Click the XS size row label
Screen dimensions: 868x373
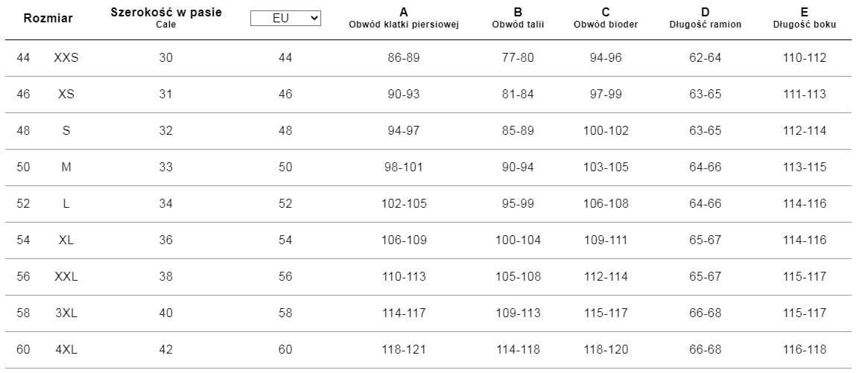(x=66, y=95)
